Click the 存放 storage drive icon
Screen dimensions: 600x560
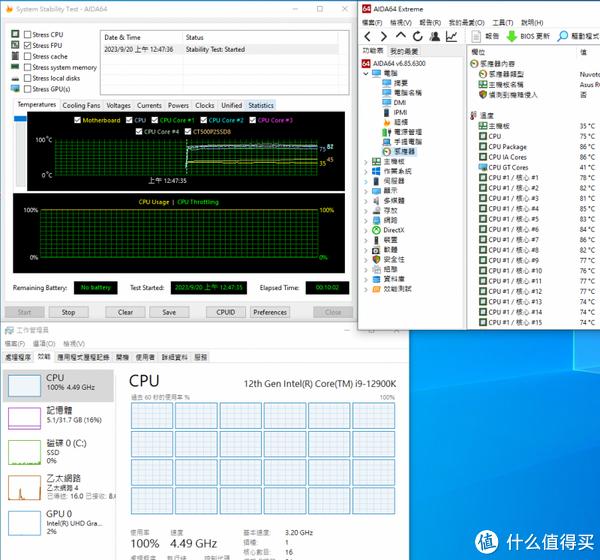376,210
